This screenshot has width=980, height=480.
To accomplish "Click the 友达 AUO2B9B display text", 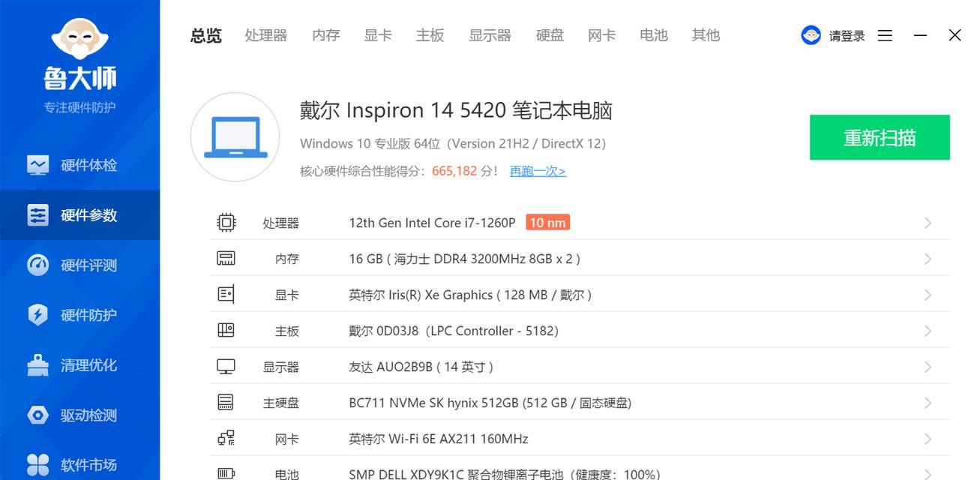I will pyautogui.click(x=421, y=367).
